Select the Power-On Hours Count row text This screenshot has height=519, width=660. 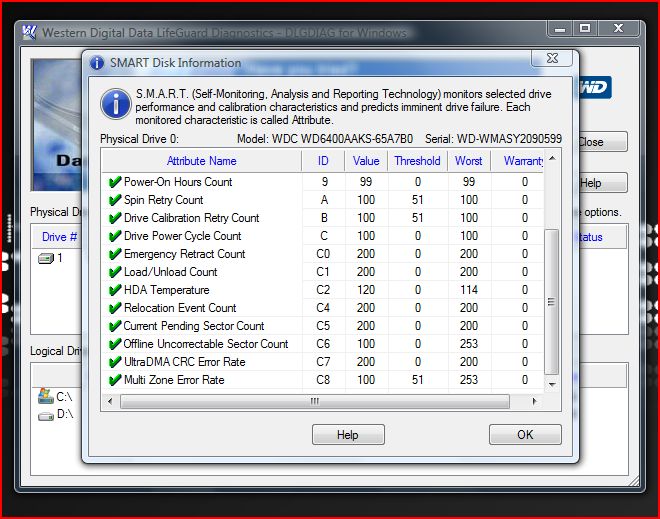coord(178,182)
